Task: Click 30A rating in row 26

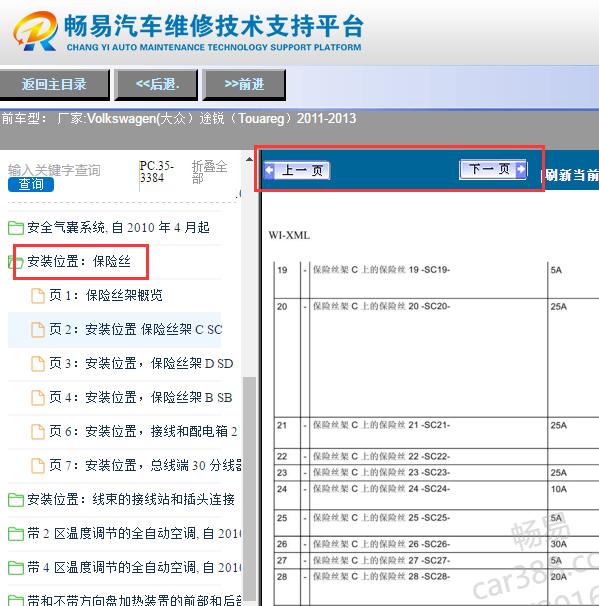Action: click(559, 544)
